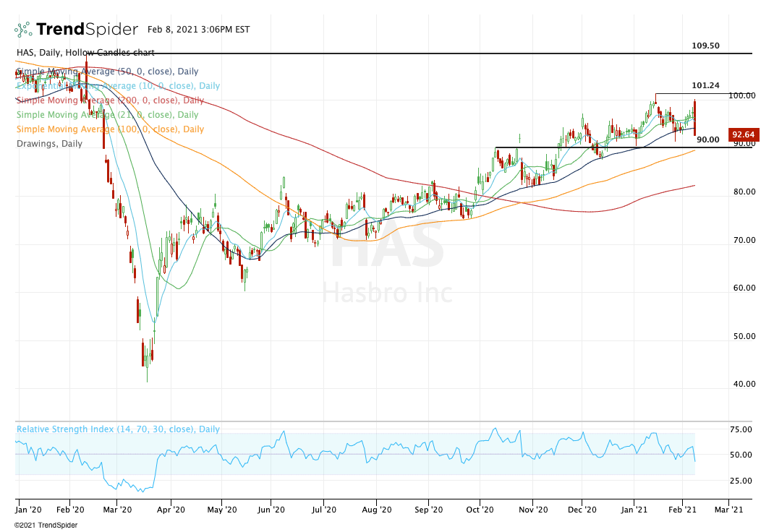Screen dimensions: 774x532
Task: Click the Feb '20 date axis label
Action: click(70, 510)
